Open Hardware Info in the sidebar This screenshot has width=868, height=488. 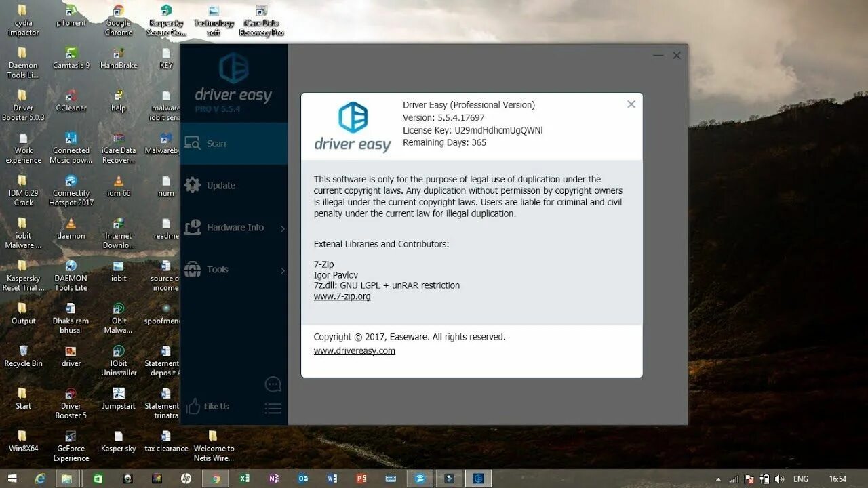tap(233, 228)
